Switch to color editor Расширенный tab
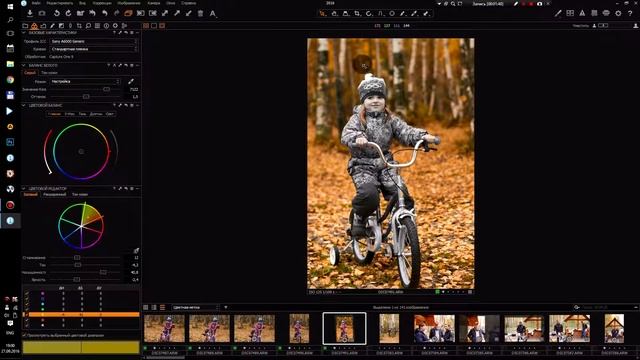The image size is (640, 360). click(55, 194)
